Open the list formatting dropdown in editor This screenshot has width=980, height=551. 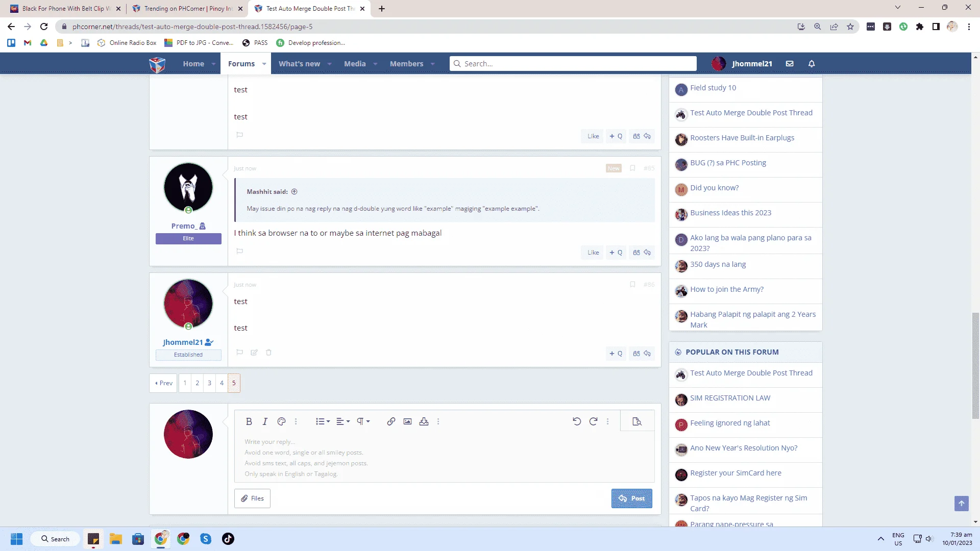[323, 421]
